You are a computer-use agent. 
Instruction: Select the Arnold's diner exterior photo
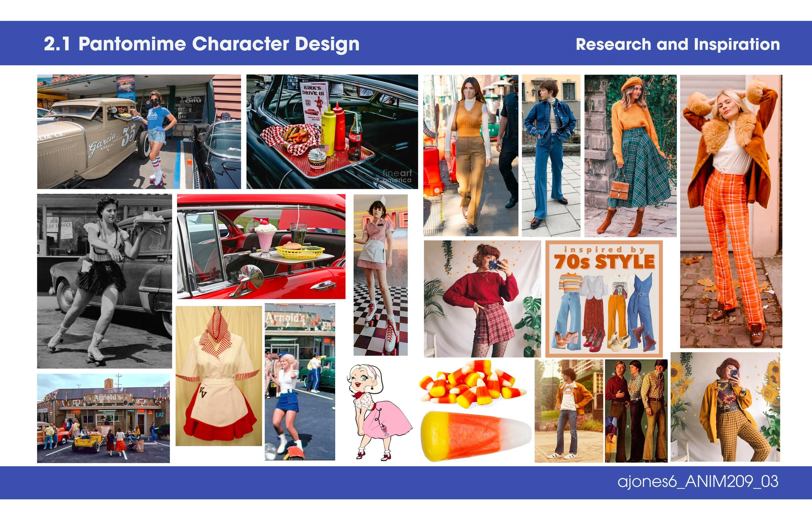click(103, 418)
